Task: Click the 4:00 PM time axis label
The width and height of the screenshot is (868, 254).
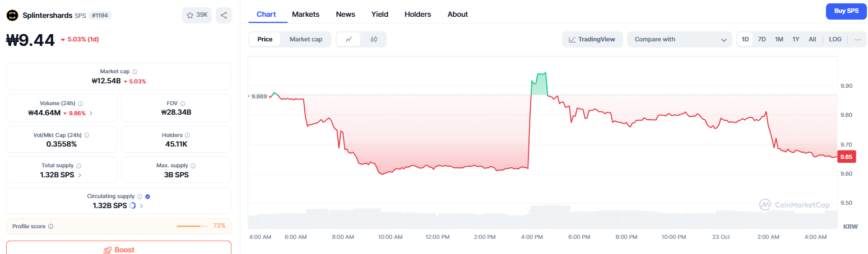Action: click(x=532, y=237)
